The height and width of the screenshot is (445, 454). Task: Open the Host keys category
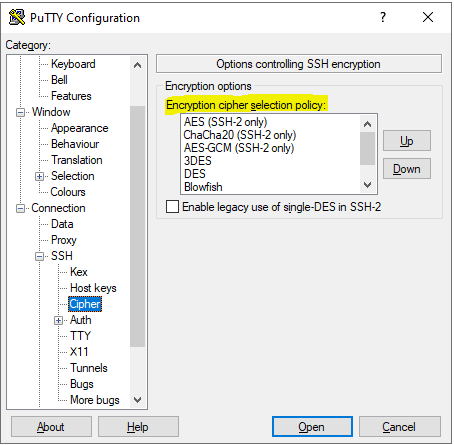[93, 288]
